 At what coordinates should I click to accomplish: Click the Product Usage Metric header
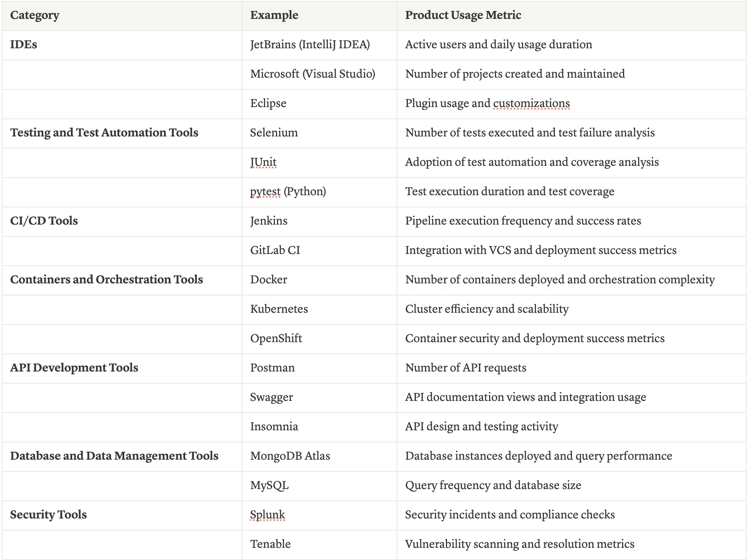click(463, 16)
